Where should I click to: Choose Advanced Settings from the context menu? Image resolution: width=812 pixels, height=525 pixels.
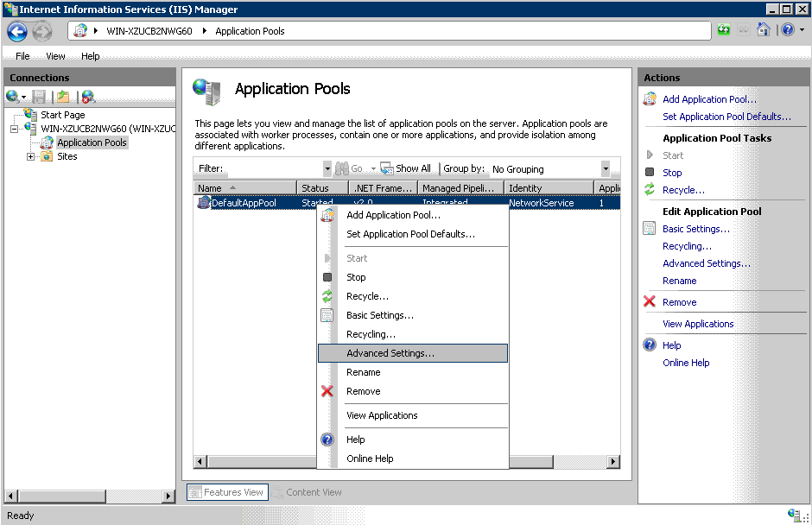click(390, 353)
